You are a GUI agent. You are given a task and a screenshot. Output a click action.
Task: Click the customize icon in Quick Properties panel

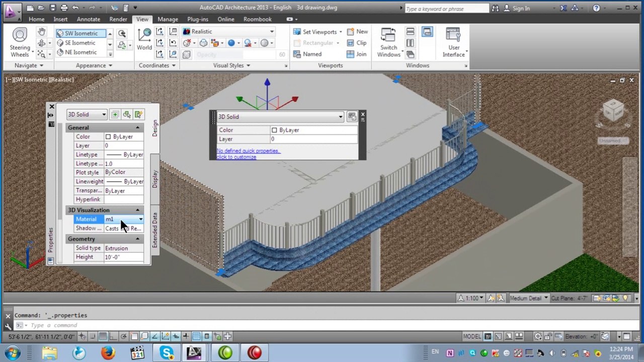tap(352, 117)
